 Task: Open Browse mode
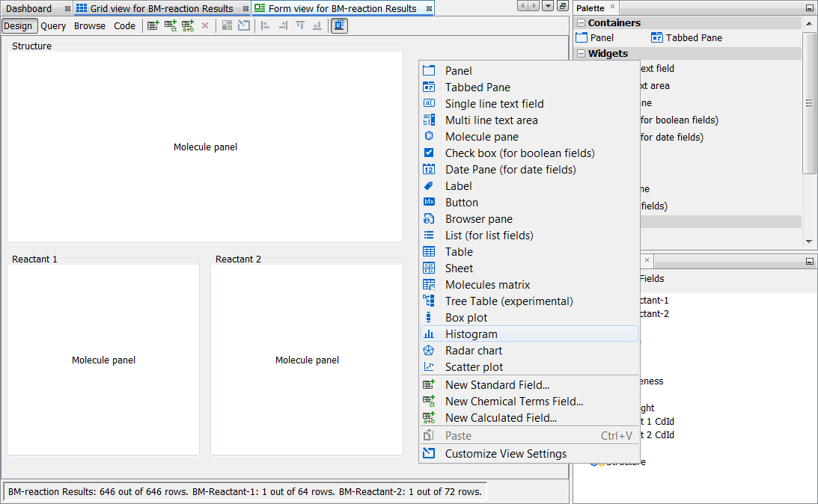pos(90,25)
